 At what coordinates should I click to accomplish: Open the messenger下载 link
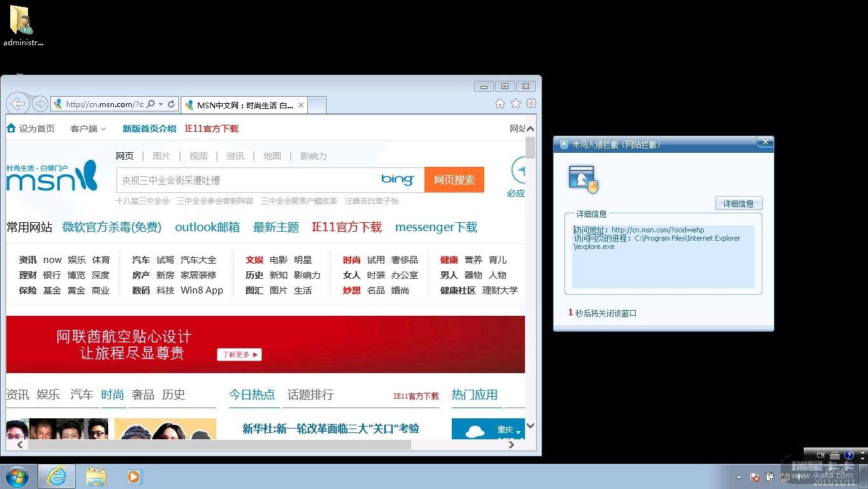point(436,227)
